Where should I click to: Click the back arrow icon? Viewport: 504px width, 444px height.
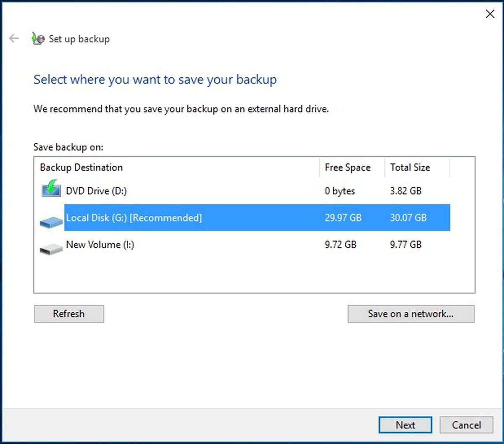[14, 39]
